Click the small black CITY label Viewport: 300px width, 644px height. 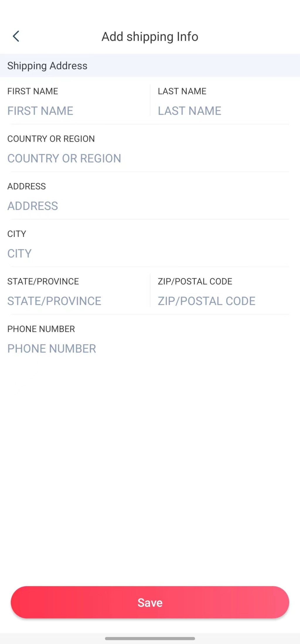point(17,234)
